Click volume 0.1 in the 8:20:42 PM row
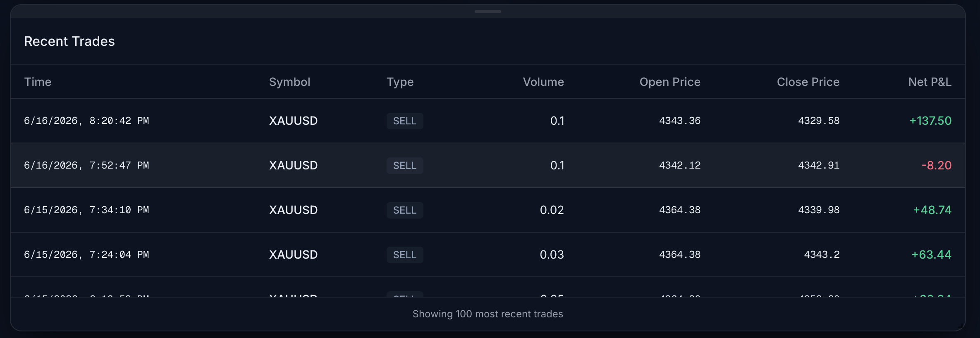Image resolution: width=980 pixels, height=338 pixels. click(557, 121)
